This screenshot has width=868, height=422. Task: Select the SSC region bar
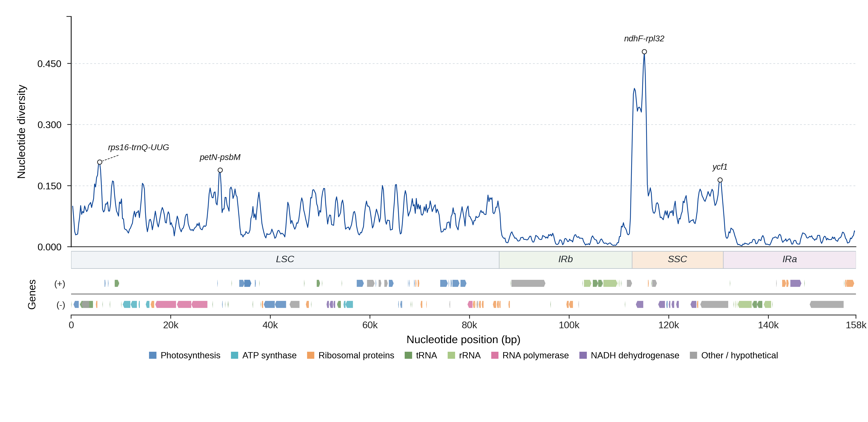click(x=678, y=260)
